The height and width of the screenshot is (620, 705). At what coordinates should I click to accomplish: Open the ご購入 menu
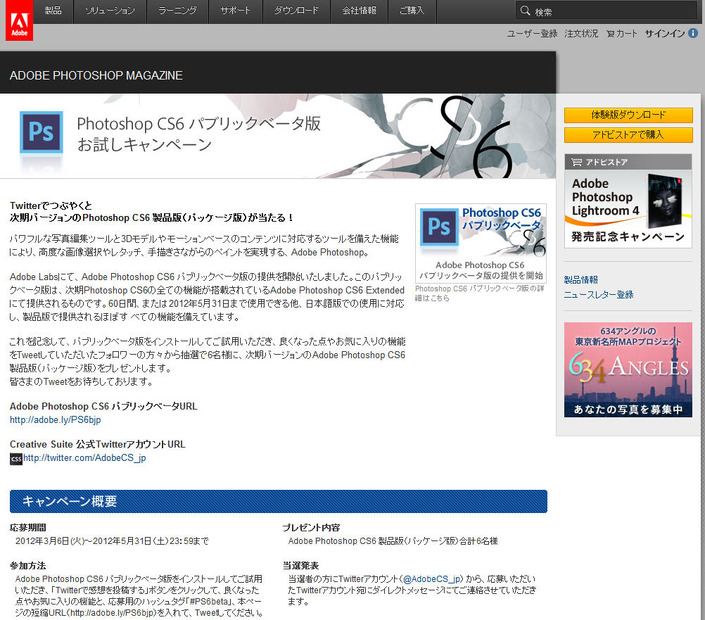pos(412,11)
